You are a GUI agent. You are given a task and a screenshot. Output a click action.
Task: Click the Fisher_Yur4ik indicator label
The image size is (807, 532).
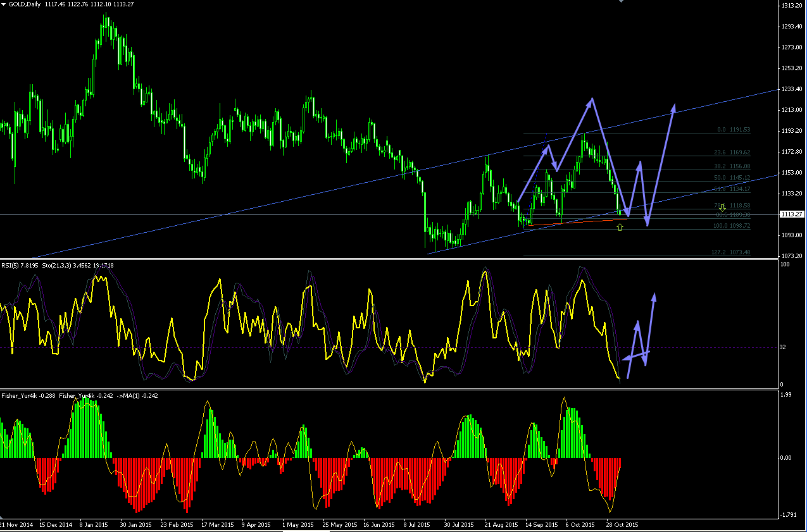pos(29,395)
